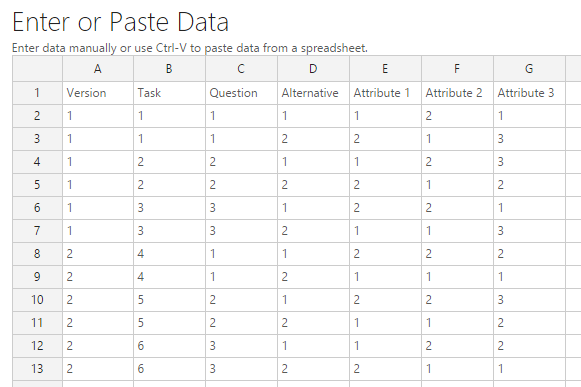Click the Alternative header cell
This screenshot has height=387, width=581.
tap(313, 93)
